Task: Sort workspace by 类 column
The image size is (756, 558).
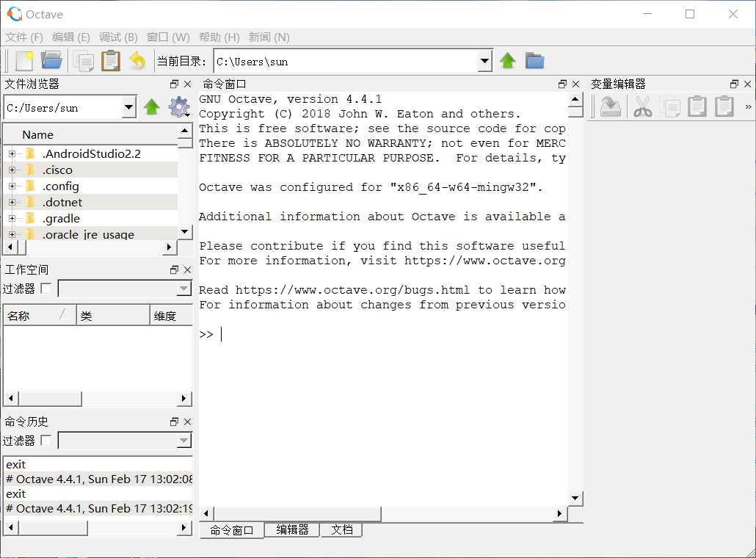Action: 113,316
